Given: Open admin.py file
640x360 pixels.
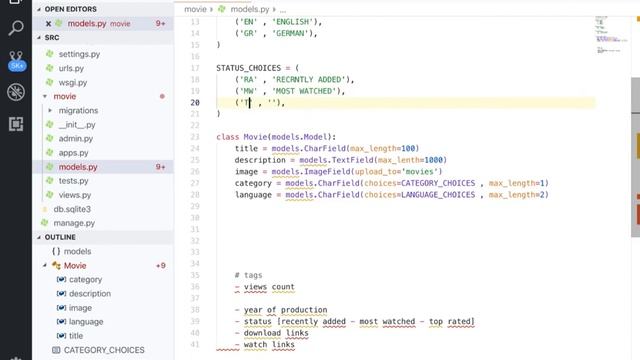Looking at the screenshot, I should pos(76,139).
